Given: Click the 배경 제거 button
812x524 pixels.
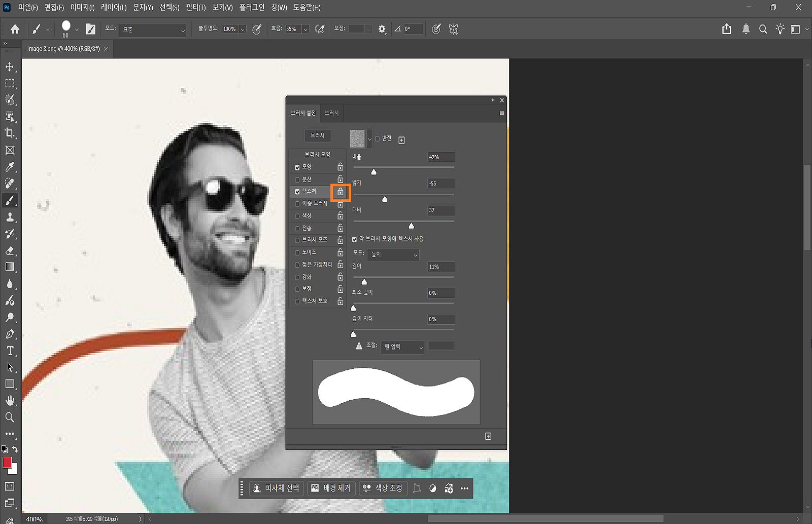Looking at the screenshot, I should pos(331,488).
